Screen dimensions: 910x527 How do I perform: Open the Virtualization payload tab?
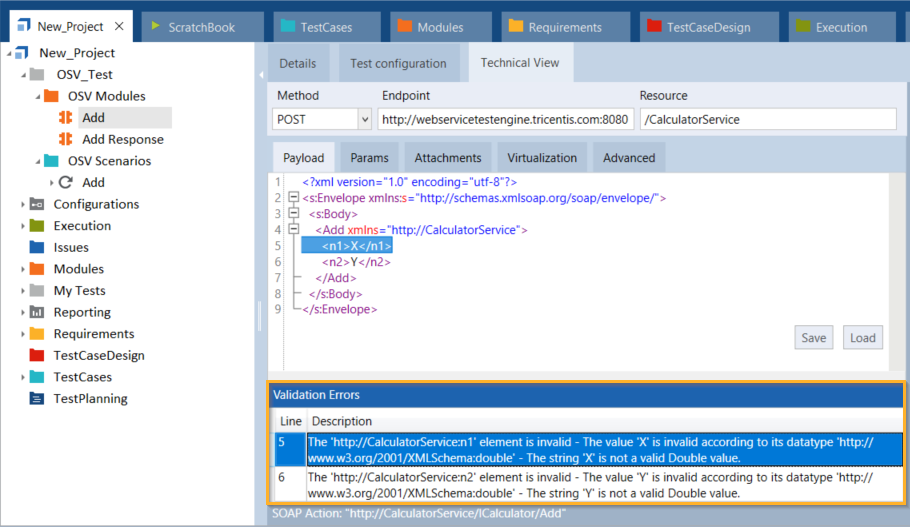541,157
